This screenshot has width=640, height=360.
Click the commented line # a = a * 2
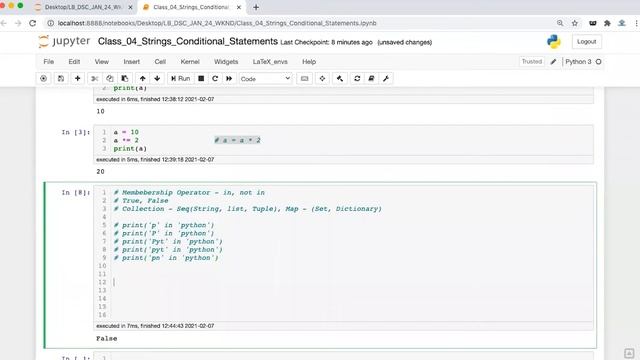point(238,140)
